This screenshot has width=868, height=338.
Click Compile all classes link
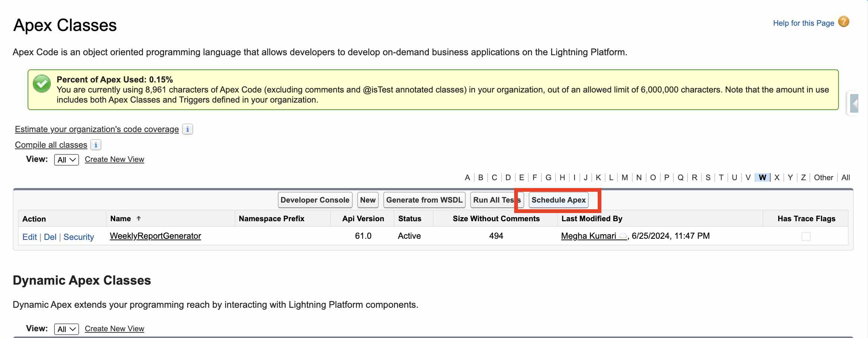coord(51,145)
